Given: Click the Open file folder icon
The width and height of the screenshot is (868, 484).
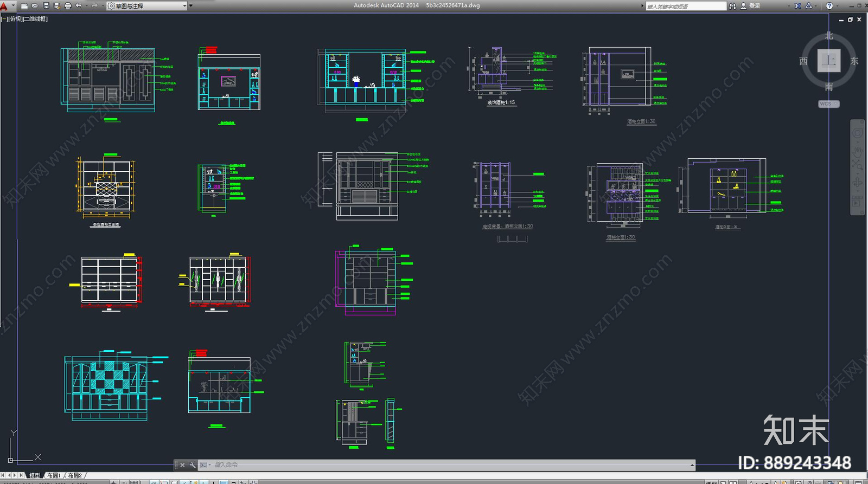Looking at the screenshot, I should pyautogui.click(x=35, y=6).
